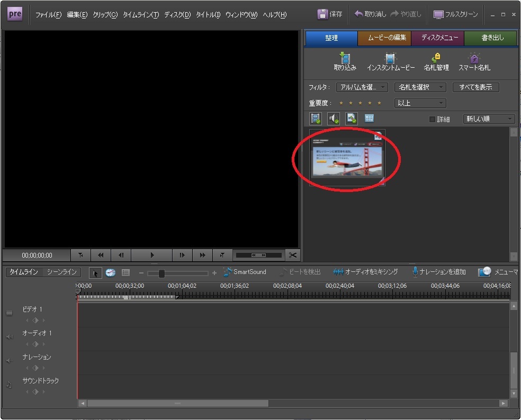The image size is (521, 420).
Task: Click オーディオをミキシング audio mix icon
Action: [x=338, y=272]
